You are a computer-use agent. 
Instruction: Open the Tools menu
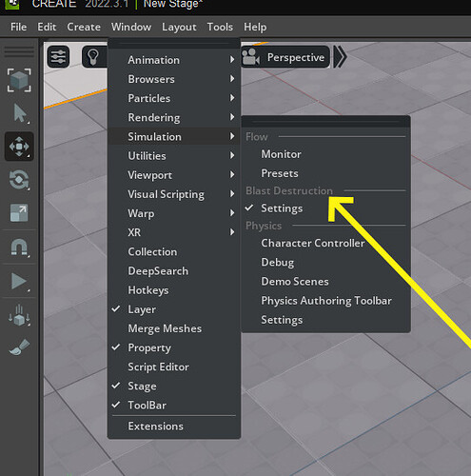coord(220,27)
